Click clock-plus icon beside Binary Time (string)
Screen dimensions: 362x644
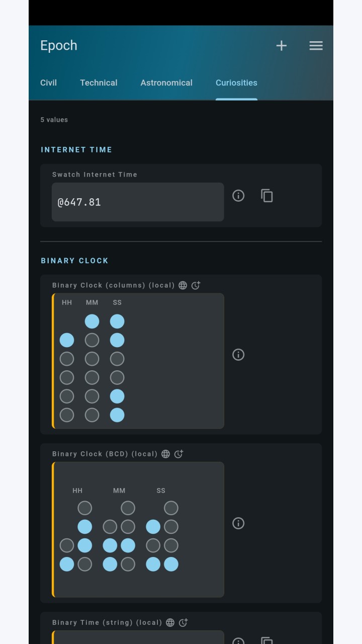point(184,622)
